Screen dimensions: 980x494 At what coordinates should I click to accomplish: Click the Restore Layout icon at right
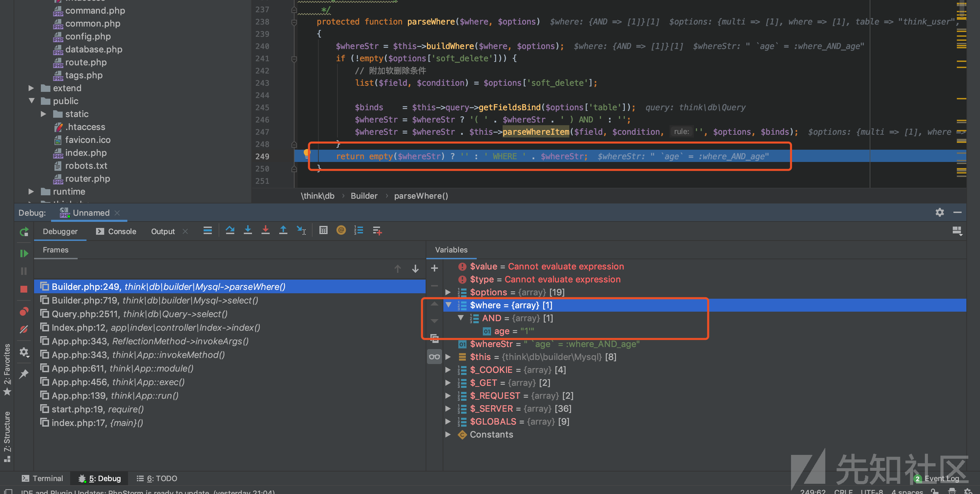pos(957,231)
